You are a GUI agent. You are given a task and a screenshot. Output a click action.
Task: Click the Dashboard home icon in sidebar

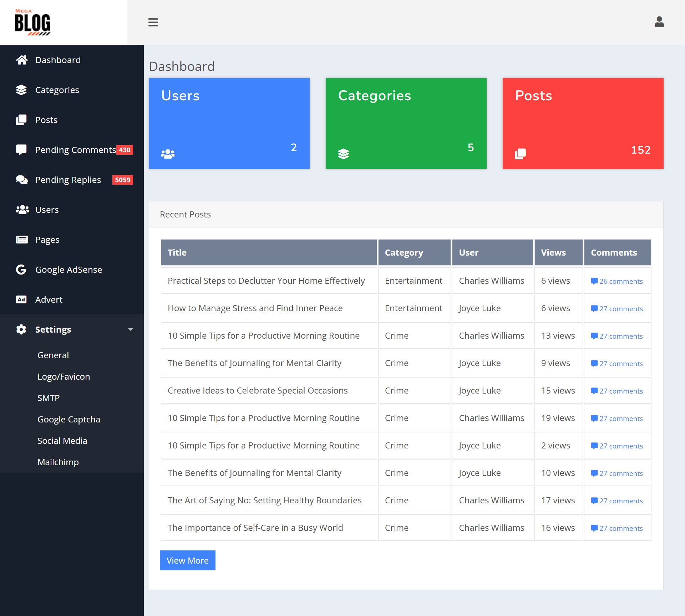coord(21,60)
